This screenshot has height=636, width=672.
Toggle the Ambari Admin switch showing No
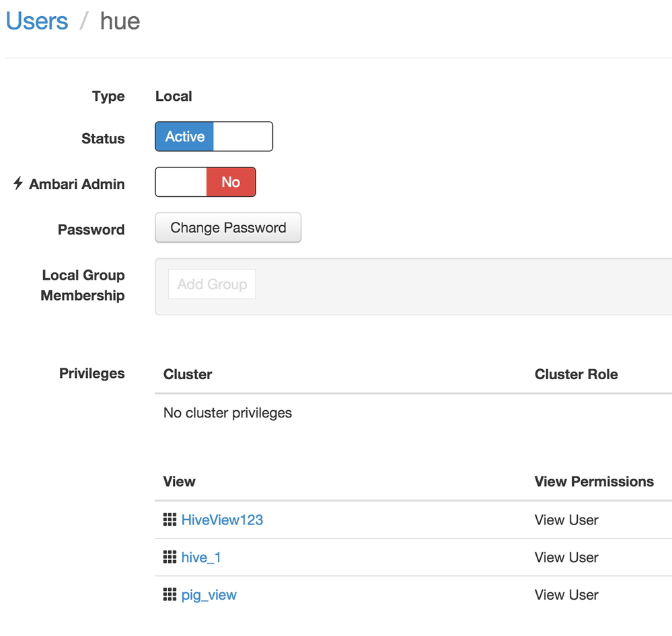click(x=205, y=182)
